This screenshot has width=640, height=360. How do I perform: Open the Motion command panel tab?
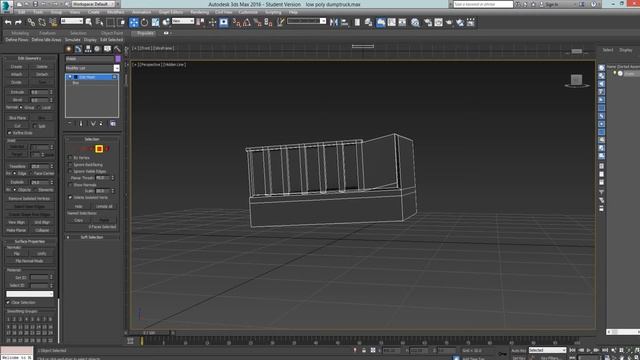pos(97,49)
